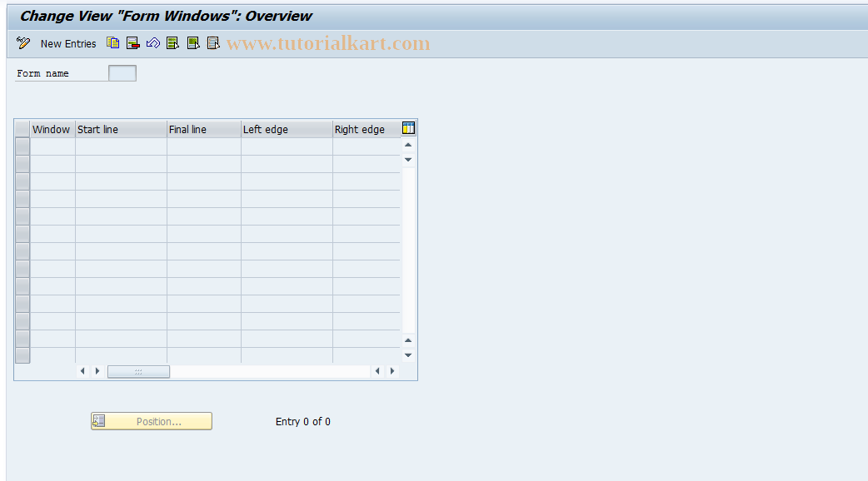The width and height of the screenshot is (868, 481).
Task: Click first row Window cell
Action: pyautogui.click(x=52, y=146)
